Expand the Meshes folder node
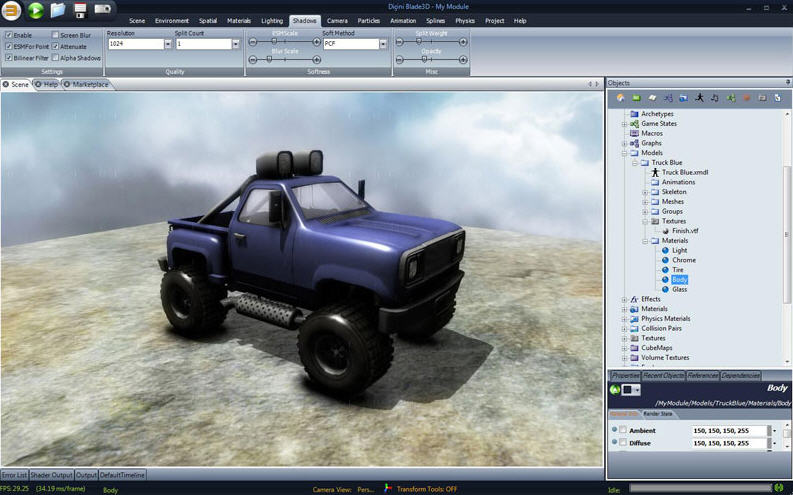 click(x=645, y=202)
